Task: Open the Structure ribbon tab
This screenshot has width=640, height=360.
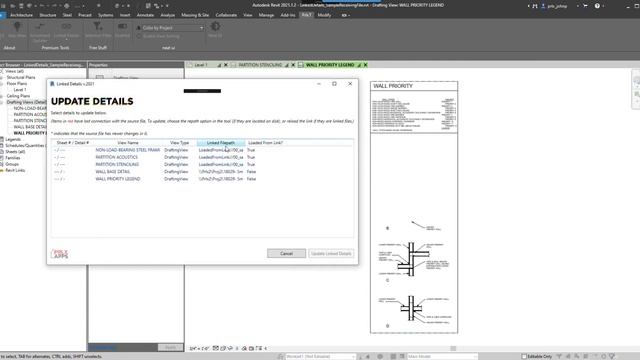Action: [48, 15]
